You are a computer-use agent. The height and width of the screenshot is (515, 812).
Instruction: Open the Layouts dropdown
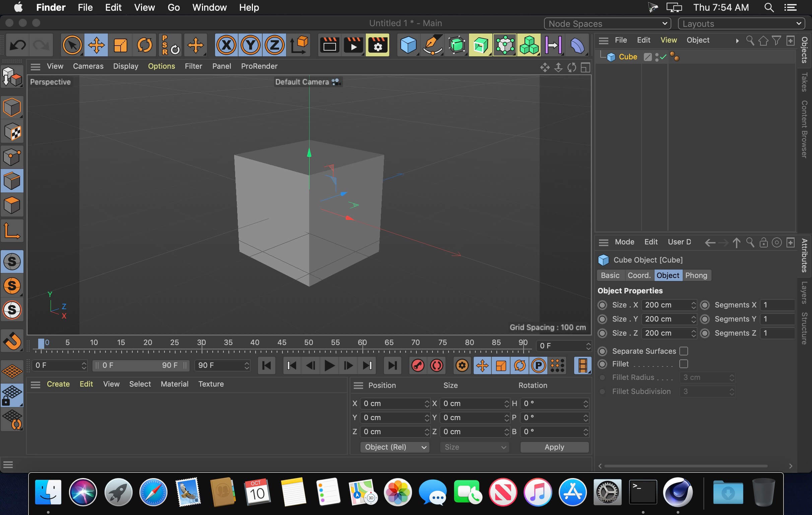click(x=742, y=23)
